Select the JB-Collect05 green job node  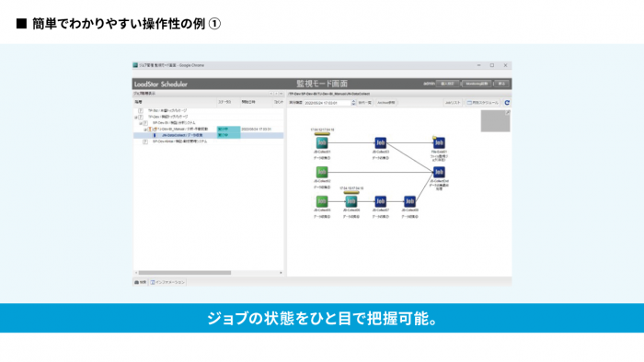(322, 201)
